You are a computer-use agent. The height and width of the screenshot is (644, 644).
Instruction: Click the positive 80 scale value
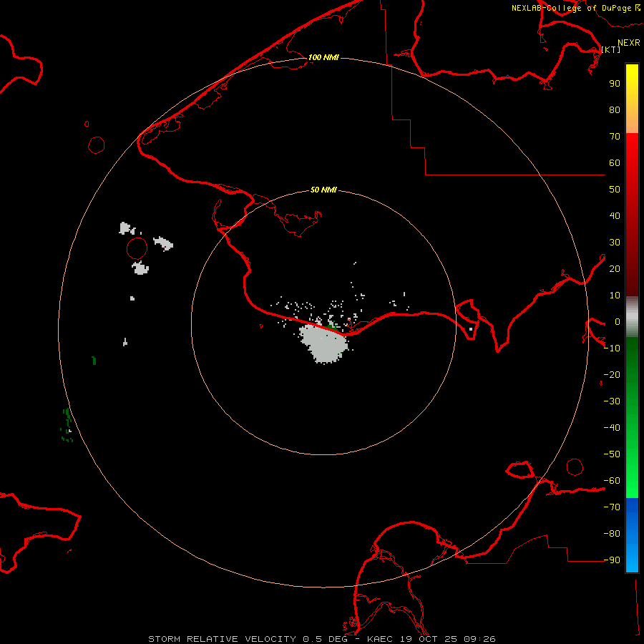tap(615, 109)
